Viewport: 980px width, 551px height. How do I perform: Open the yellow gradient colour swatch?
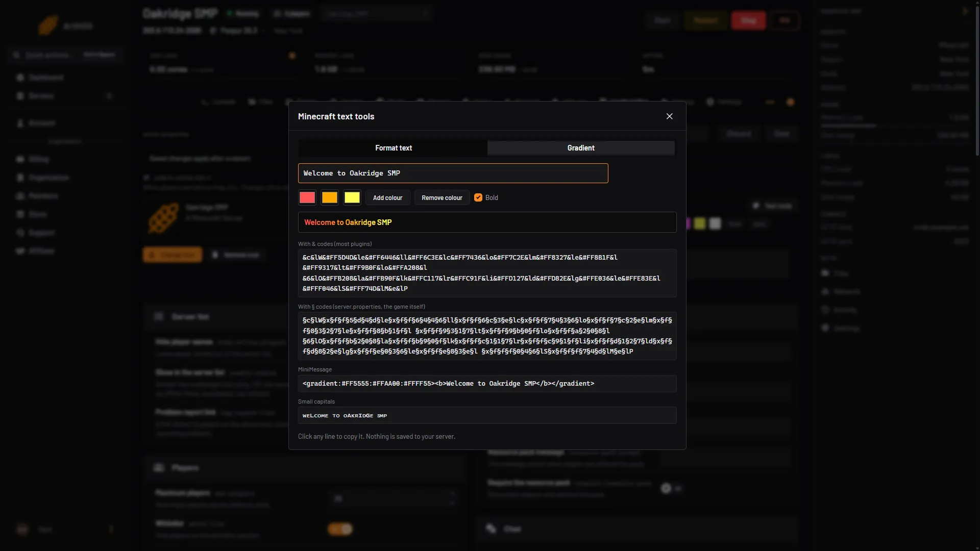tap(352, 198)
